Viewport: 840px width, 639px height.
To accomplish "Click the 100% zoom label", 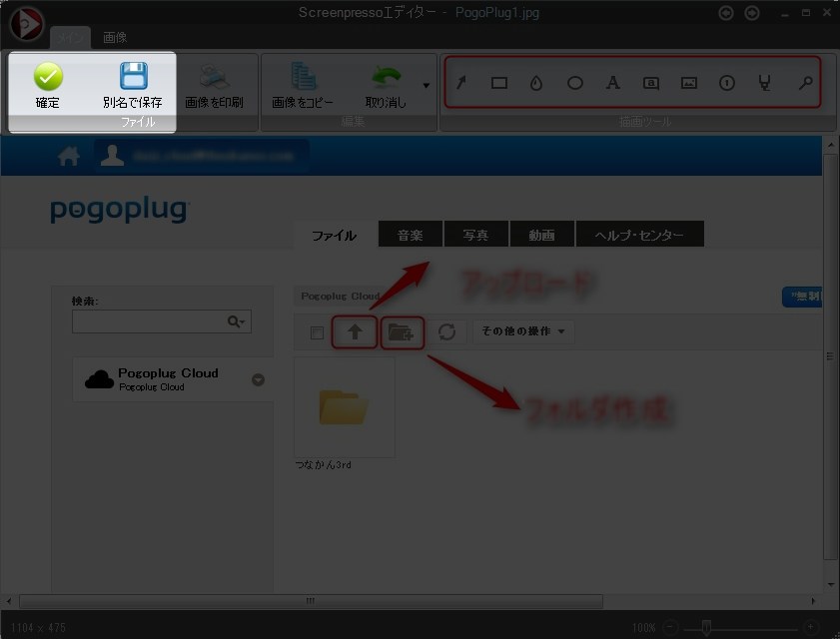I will click(x=644, y=627).
